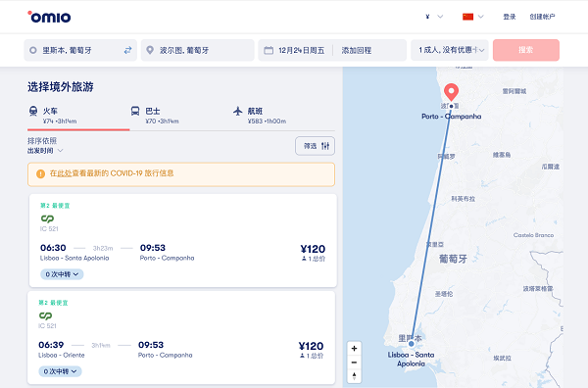588x388 pixels.
Task: Click the pink 搜索 search button
Action: [525, 50]
